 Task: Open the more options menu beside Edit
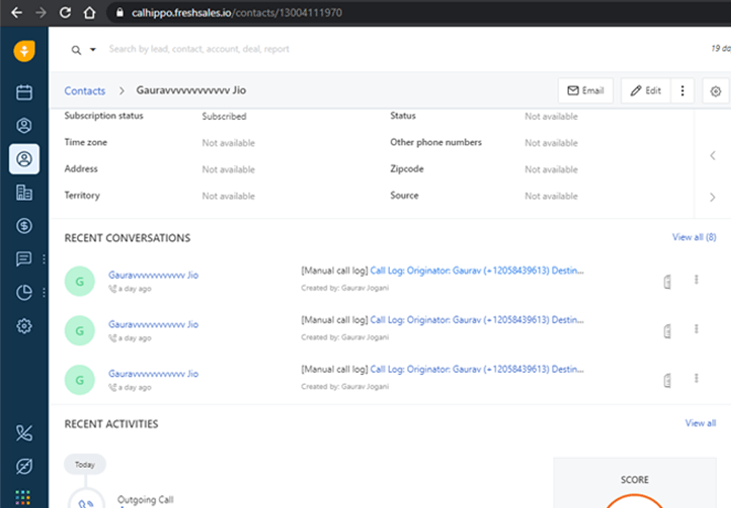tap(682, 91)
